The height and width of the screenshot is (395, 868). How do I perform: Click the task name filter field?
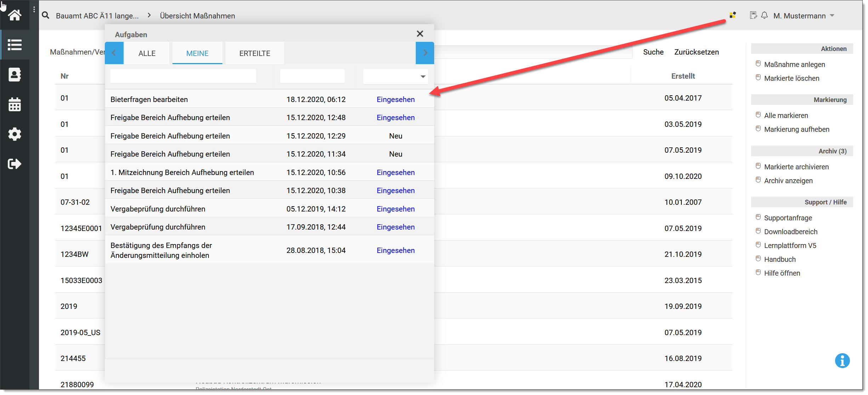pos(183,77)
